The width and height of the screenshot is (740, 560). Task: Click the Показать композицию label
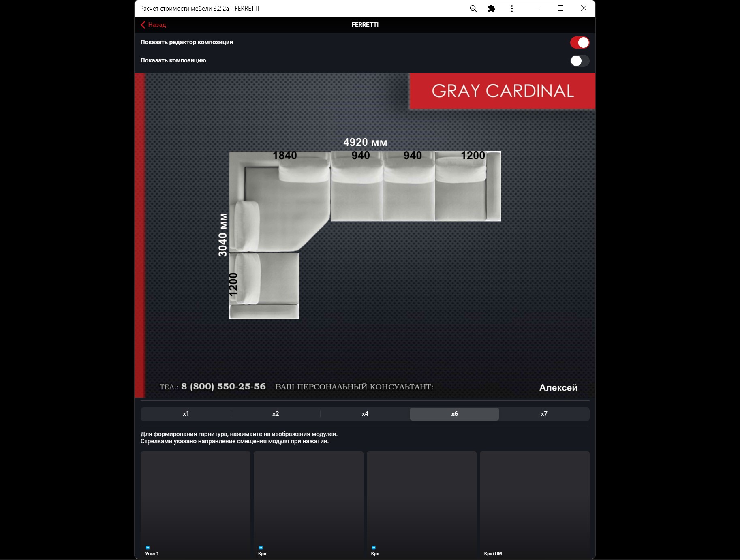coord(173,60)
